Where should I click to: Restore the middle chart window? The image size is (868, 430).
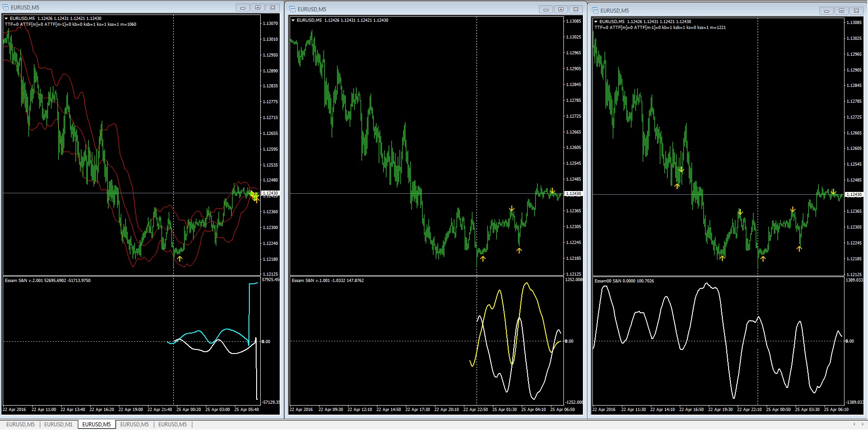coord(561,10)
